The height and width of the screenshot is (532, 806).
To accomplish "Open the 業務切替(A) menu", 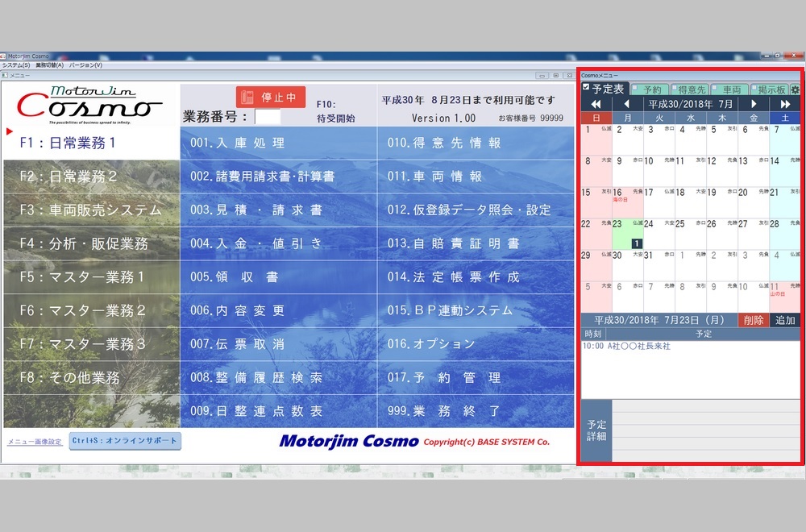I will [50, 65].
